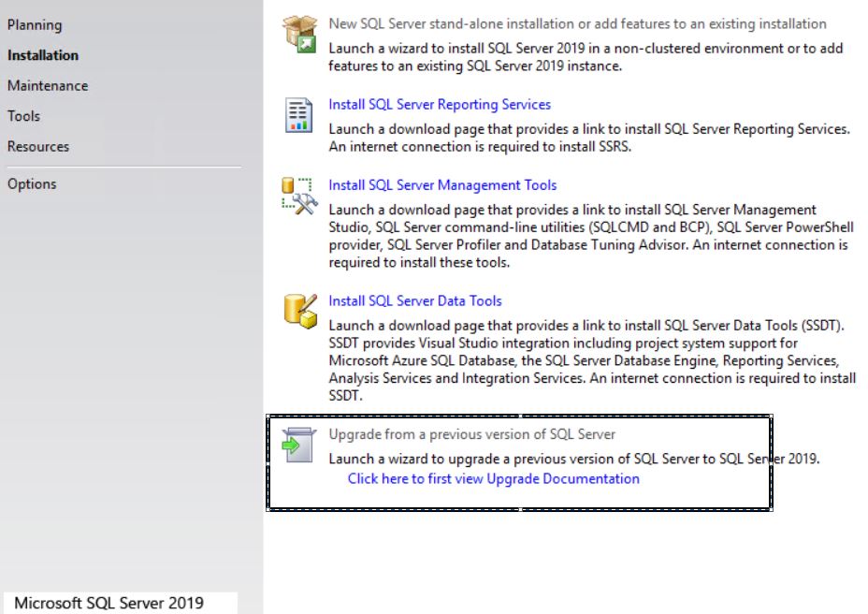Screen dimensions: 868x614
Task: Start New SQL Server stand-alone installation
Action: coord(577,23)
